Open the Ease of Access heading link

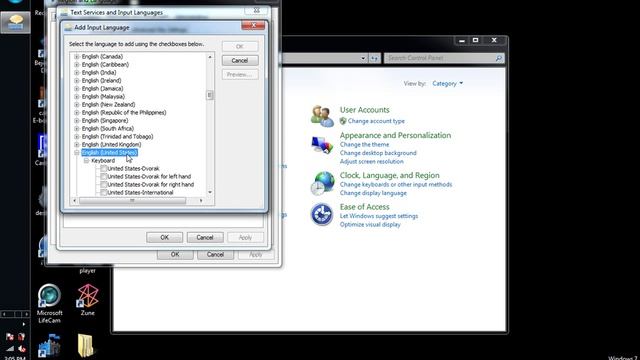[364, 207]
